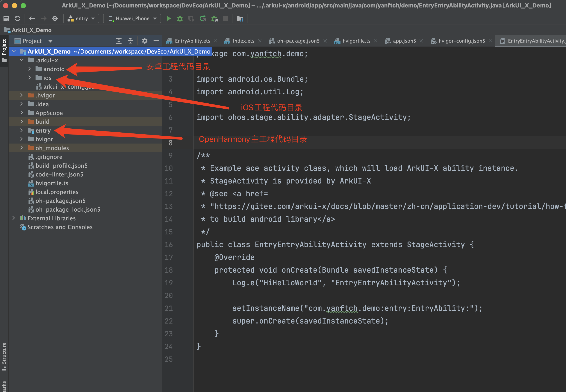Start debugging with the green bug icon
Screen dimensions: 566x392
tap(180, 18)
